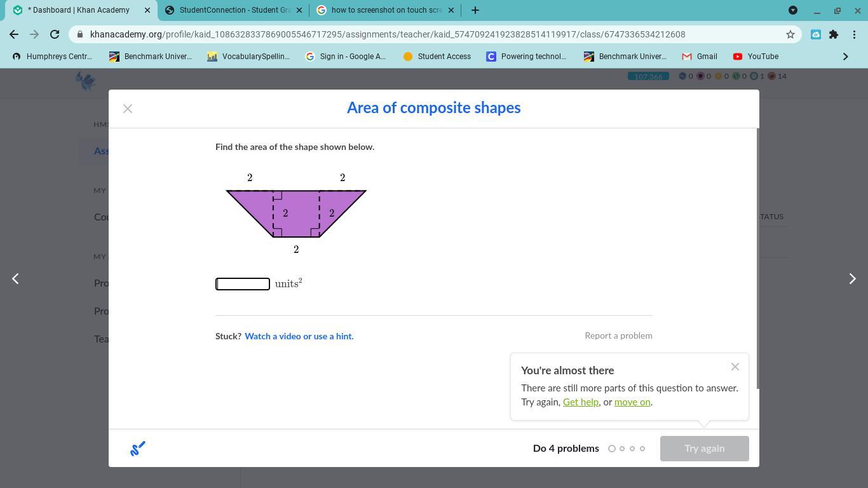Open a new browser tab

pos(475,10)
